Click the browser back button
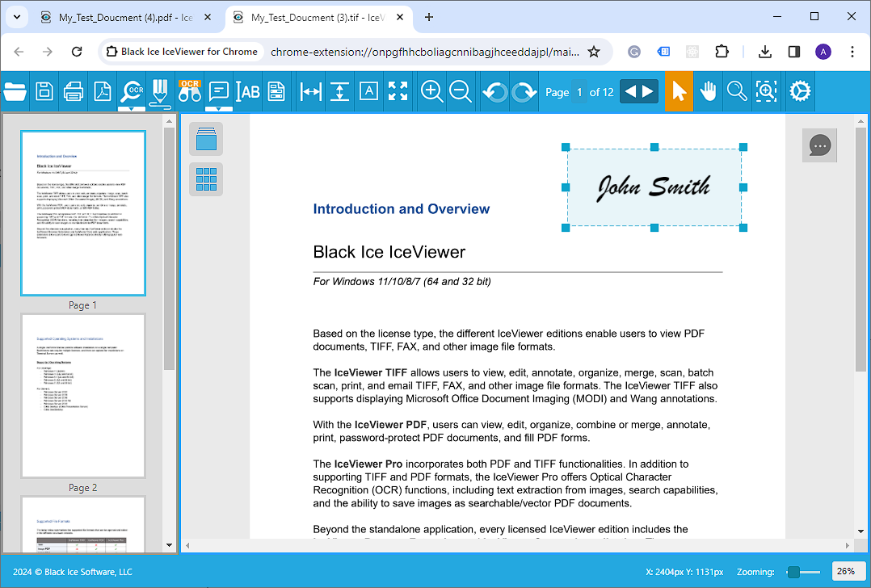Viewport: 871px width, 588px height. point(19,52)
